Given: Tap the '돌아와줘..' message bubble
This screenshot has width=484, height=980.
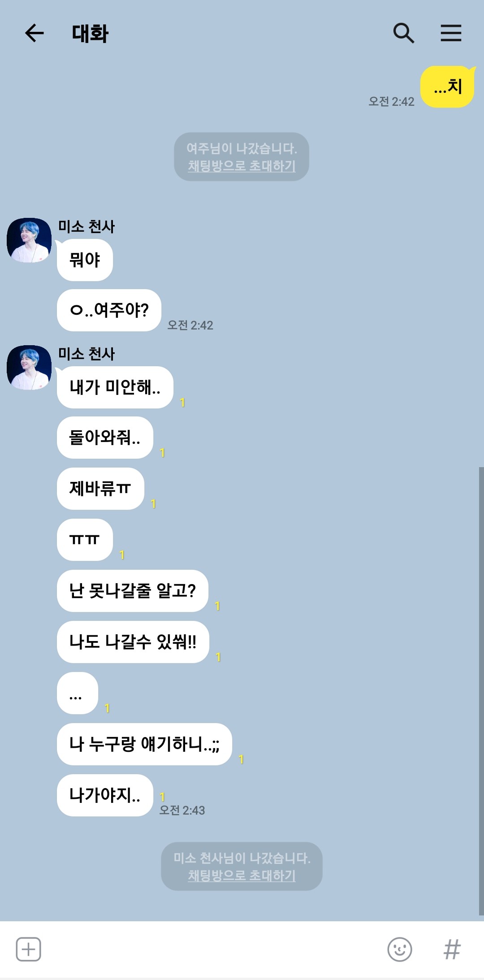Looking at the screenshot, I should click(x=105, y=438).
